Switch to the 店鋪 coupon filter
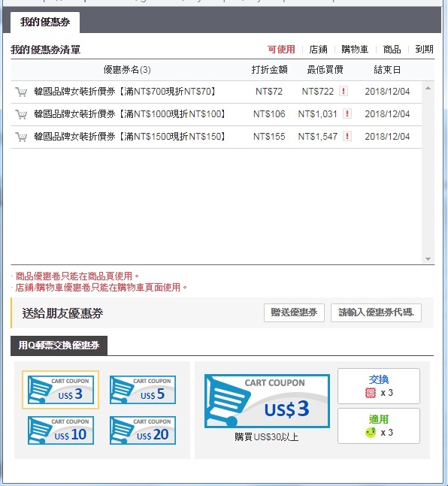Screen dimensions: 448x486 pos(318,50)
